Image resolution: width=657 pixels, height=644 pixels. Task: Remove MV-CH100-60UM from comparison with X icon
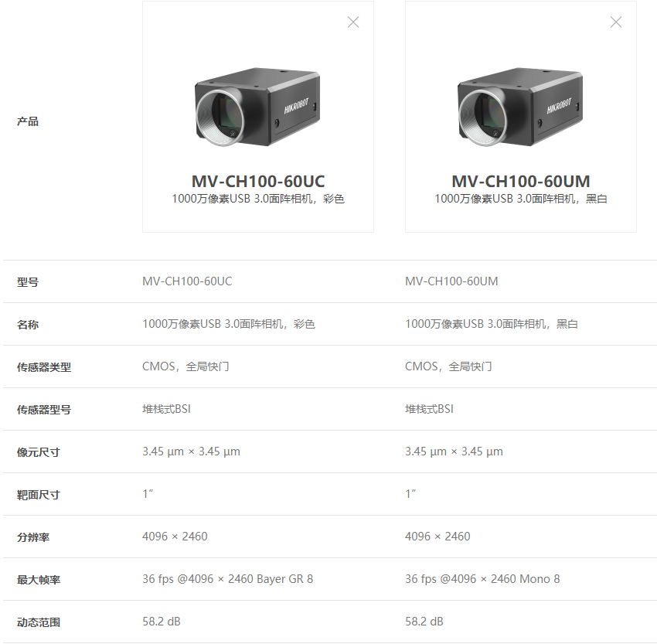click(616, 22)
